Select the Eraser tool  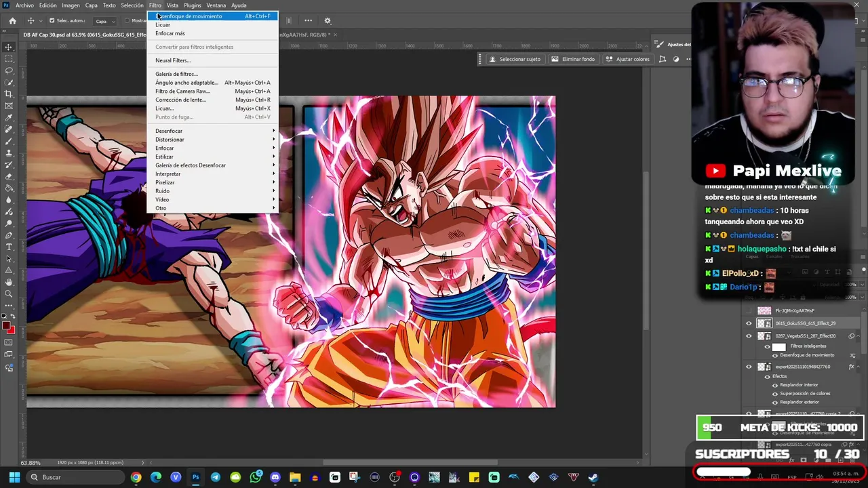coord(9,176)
